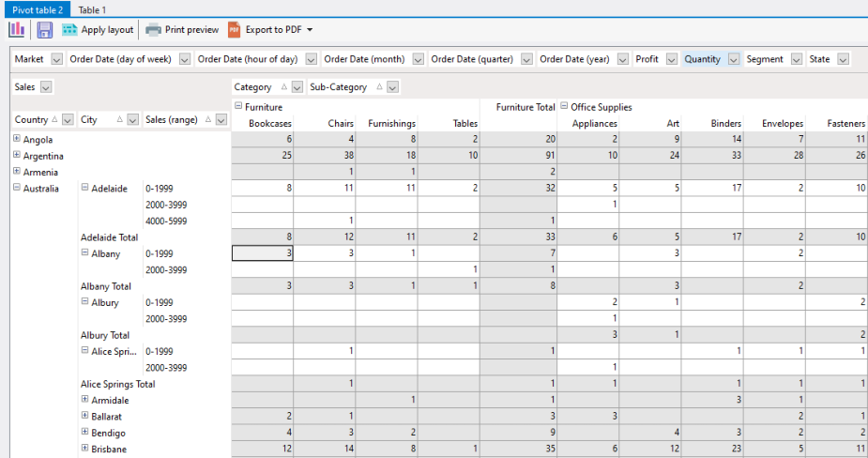Click the sort triangle on Sales (range) field
Image resolution: width=868 pixels, height=458 pixels.
click(209, 120)
